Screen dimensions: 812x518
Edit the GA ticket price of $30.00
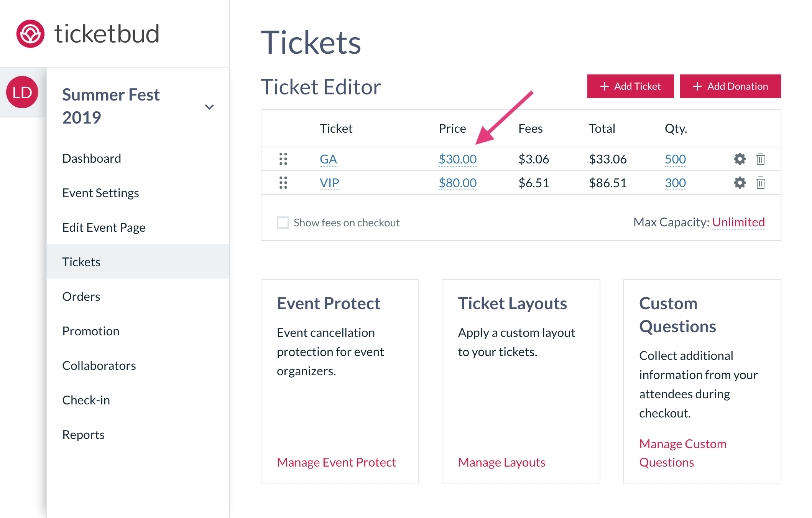tap(457, 158)
